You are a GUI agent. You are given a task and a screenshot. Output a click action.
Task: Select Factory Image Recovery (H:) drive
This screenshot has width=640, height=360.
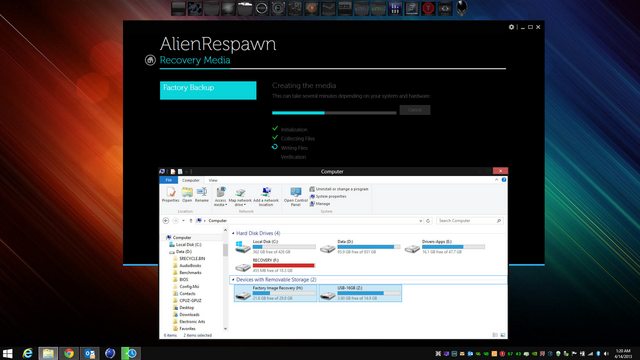tap(276, 293)
